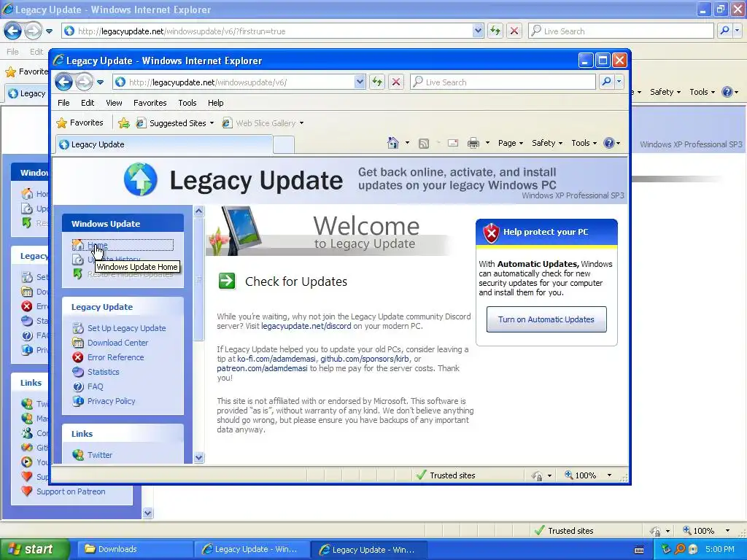The width and height of the screenshot is (747, 560).
Task: Click sidebar scroll down arrow in front window
Action: [199, 458]
